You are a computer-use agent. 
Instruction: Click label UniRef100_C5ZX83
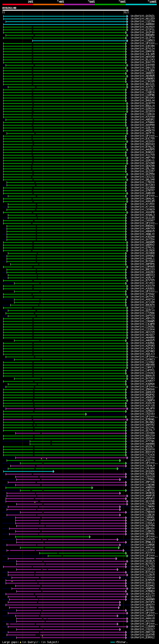coord(142,414)
